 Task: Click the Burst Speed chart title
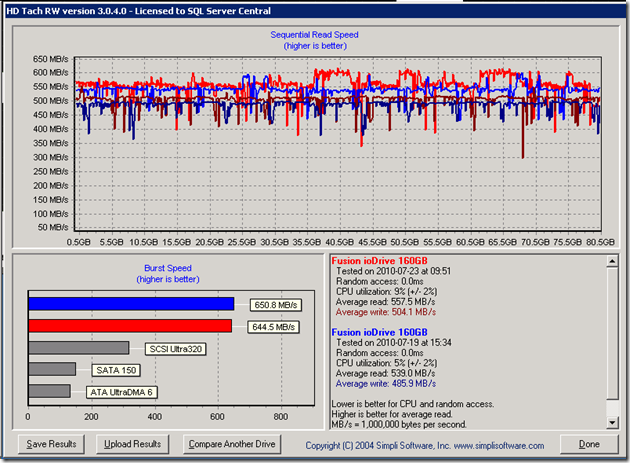[x=166, y=270]
